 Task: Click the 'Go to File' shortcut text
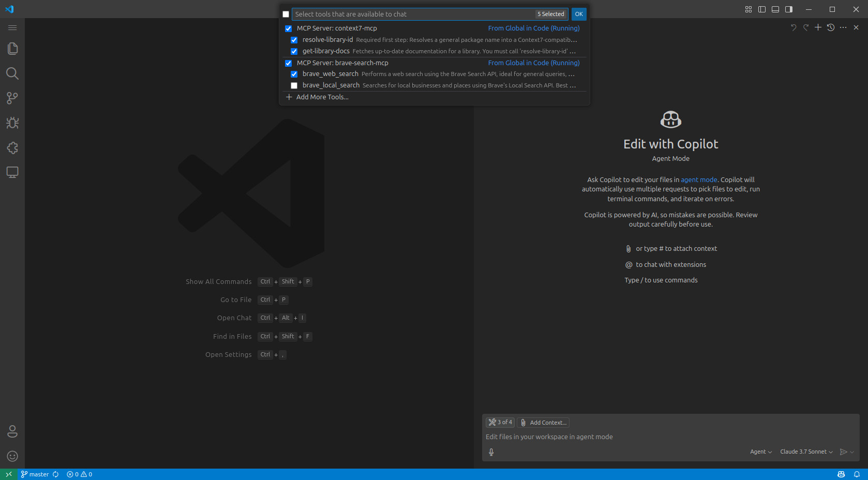236,300
